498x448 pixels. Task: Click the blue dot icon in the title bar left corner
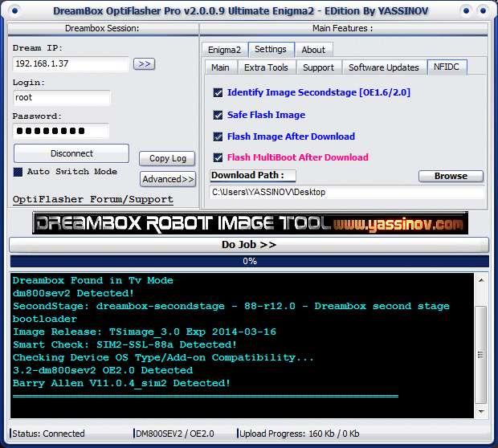tap(15, 11)
